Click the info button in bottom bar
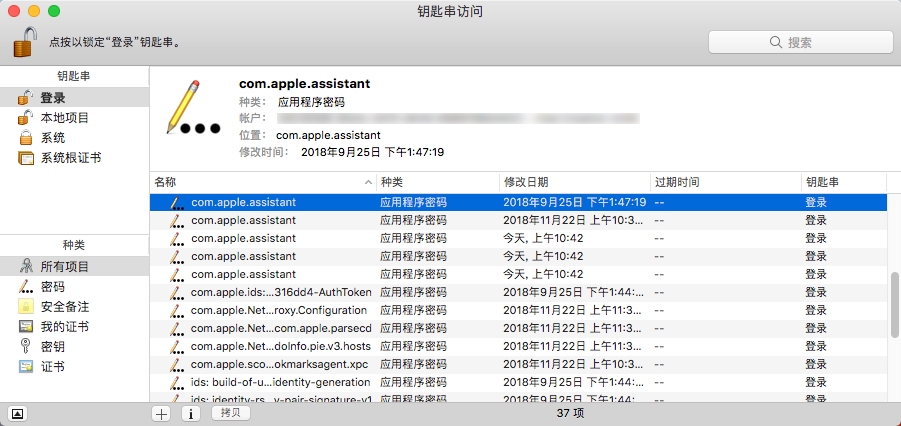 point(190,413)
